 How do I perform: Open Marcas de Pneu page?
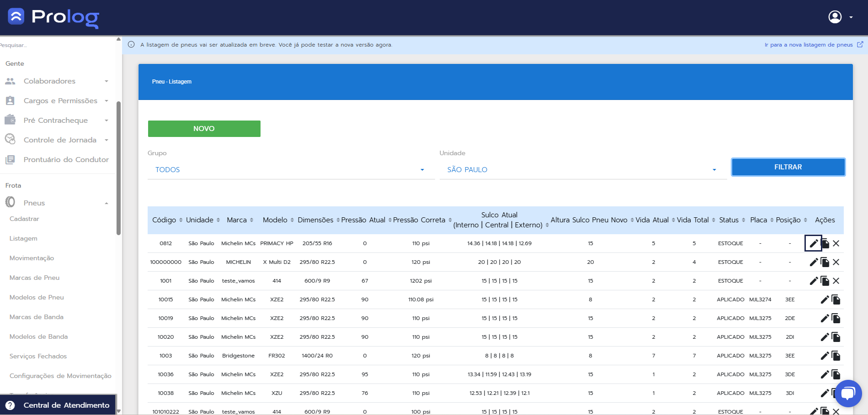tap(34, 278)
